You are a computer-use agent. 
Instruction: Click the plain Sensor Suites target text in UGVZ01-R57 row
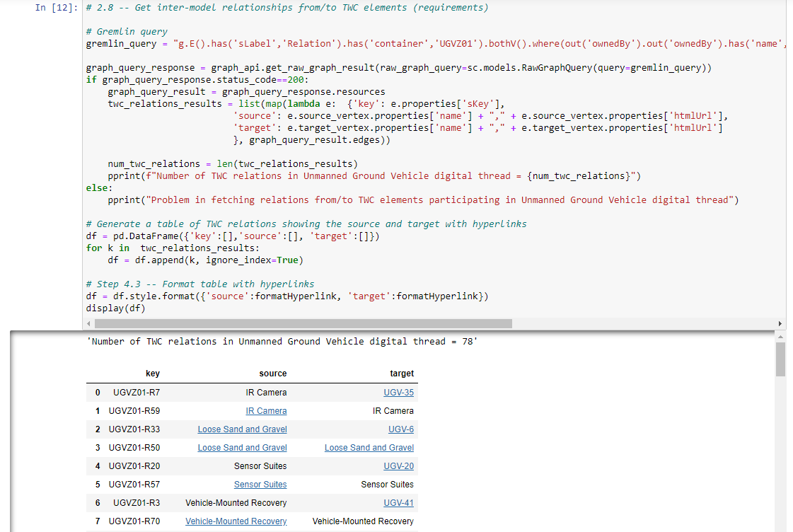click(388, 485)
